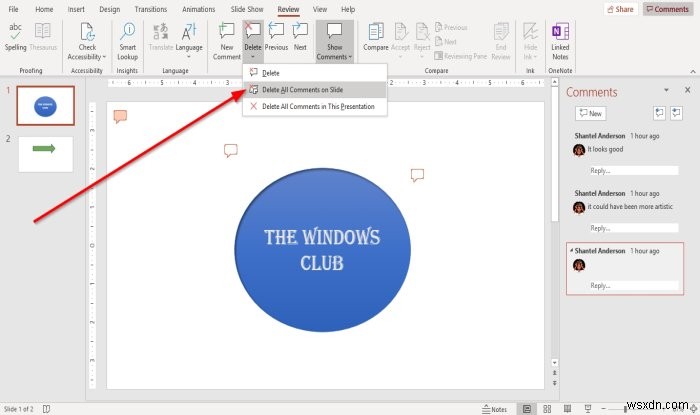Open the Thesaurus tool
Screen dimensions: 700x415
[43, 37]
